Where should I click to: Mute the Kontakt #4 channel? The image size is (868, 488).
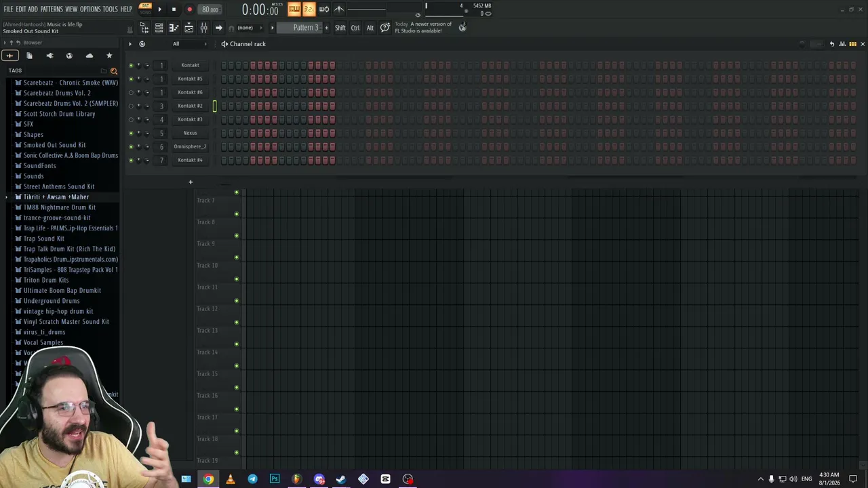click(131, 160)
